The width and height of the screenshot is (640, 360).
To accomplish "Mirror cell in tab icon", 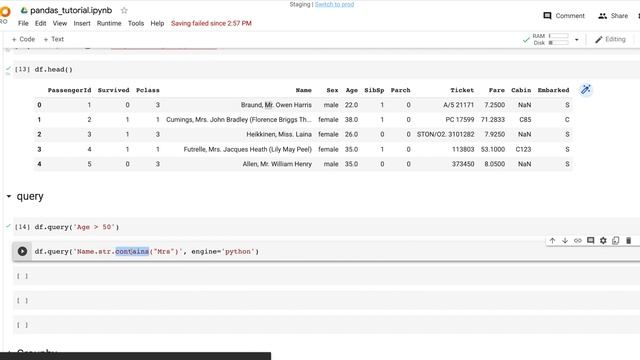I will (x=616, y=240).
